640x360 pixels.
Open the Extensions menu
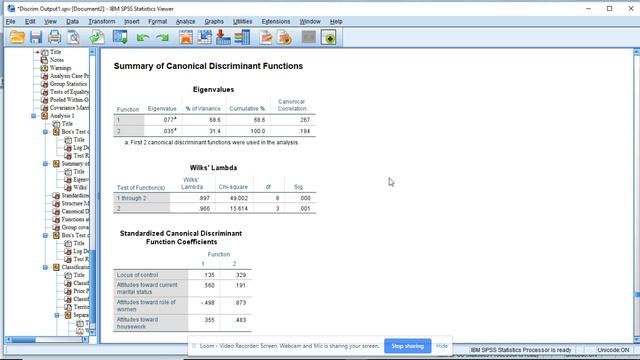[276, 21]
